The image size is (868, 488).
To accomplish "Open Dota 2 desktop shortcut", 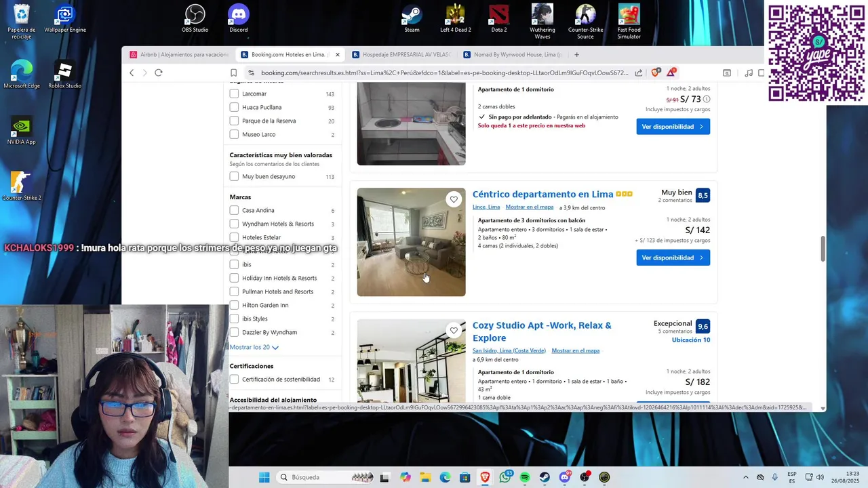I will 498,18.
